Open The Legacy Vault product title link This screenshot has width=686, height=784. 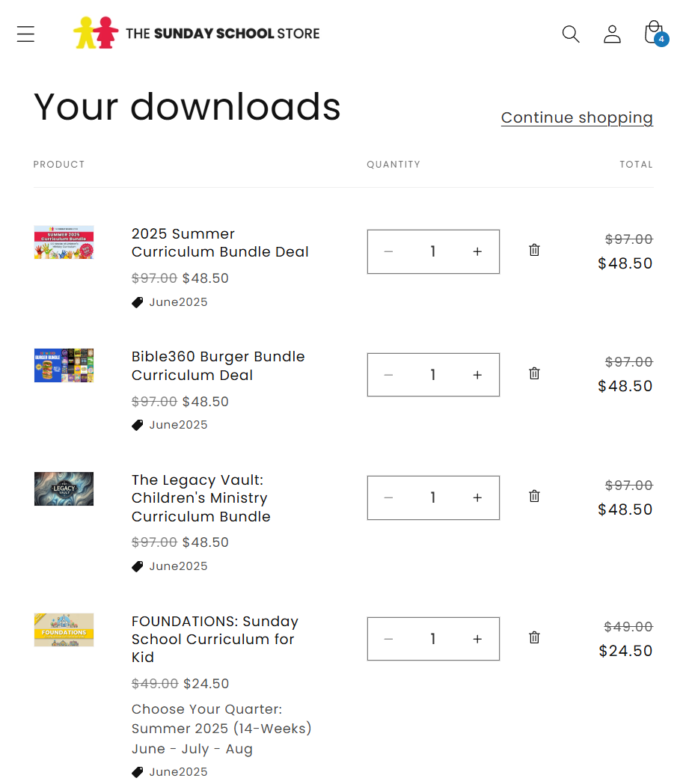pos(200,497)
